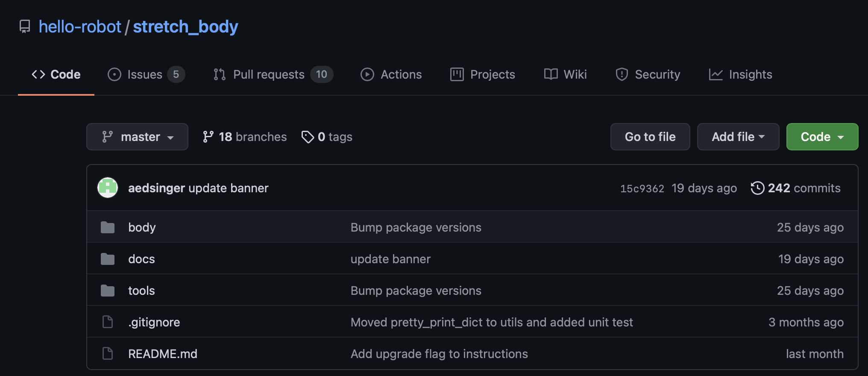Open the green Code dropdown

[822, 137]
